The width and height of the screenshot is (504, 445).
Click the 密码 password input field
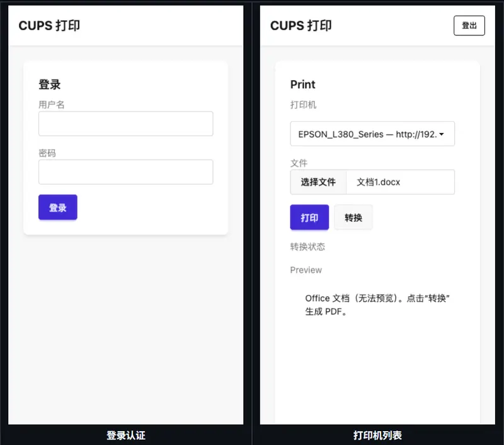tap(125, 171)
